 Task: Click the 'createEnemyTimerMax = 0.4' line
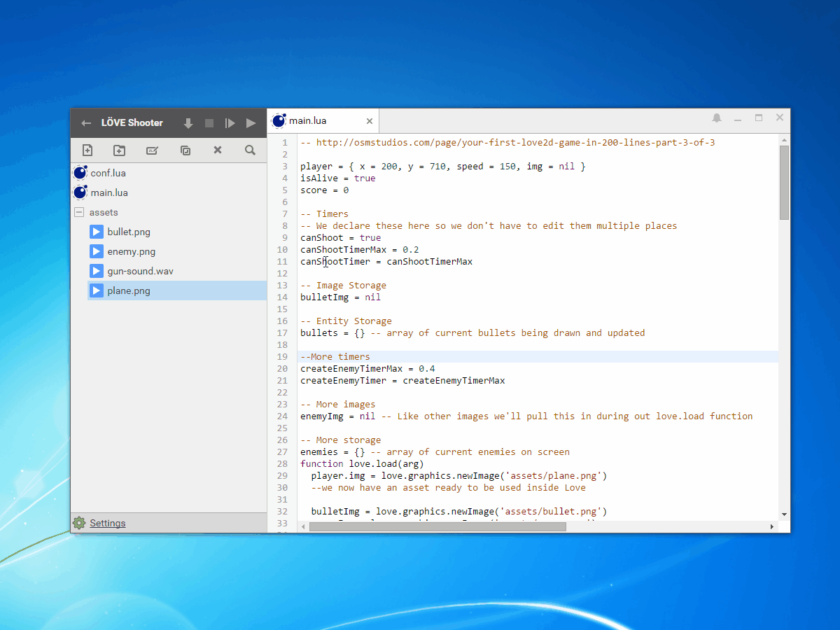tap(367, 369)
